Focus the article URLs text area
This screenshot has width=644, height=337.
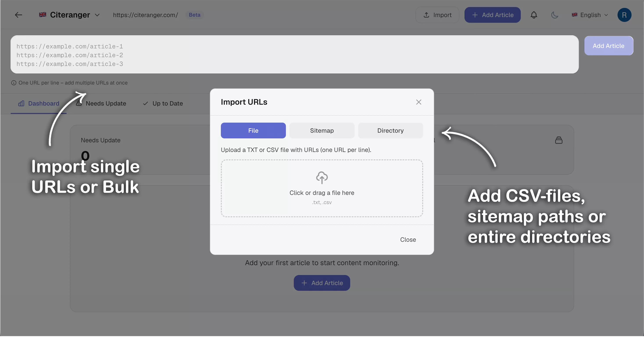point(295,54)
